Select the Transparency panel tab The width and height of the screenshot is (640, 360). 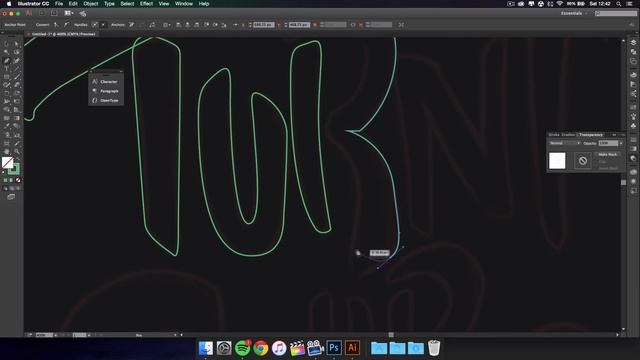(x=591, y=135)
